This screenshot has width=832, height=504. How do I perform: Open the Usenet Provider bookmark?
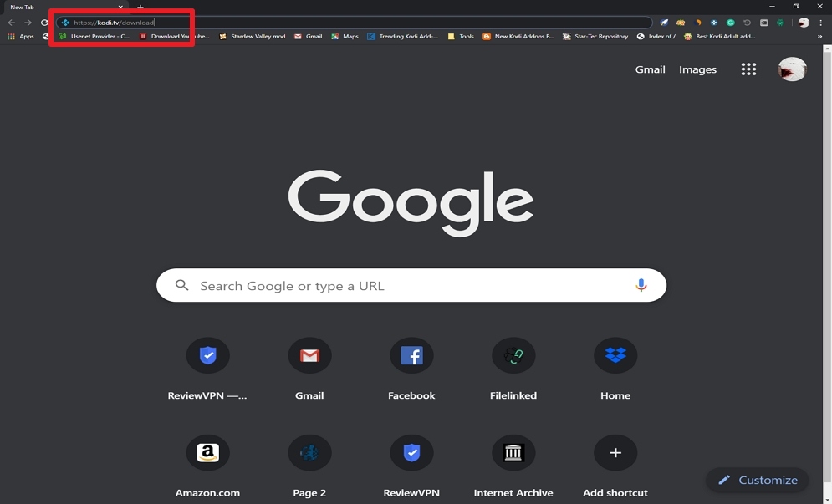94,37
